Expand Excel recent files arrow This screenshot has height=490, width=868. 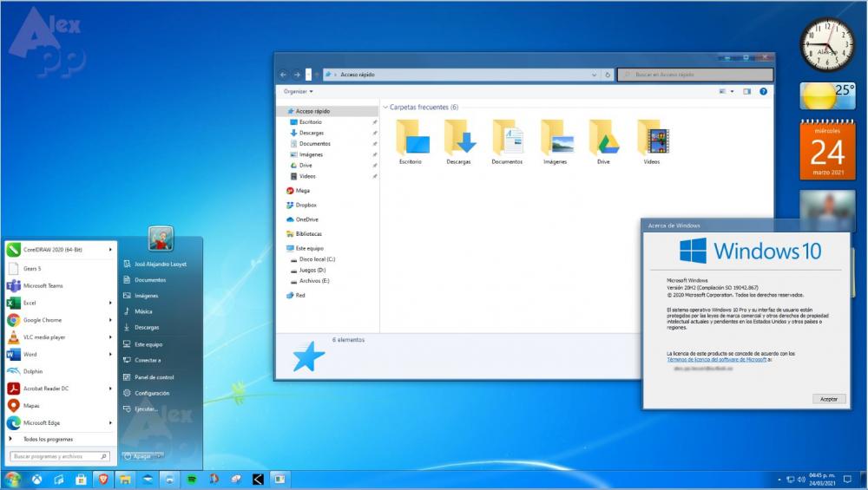coord(110,303)
